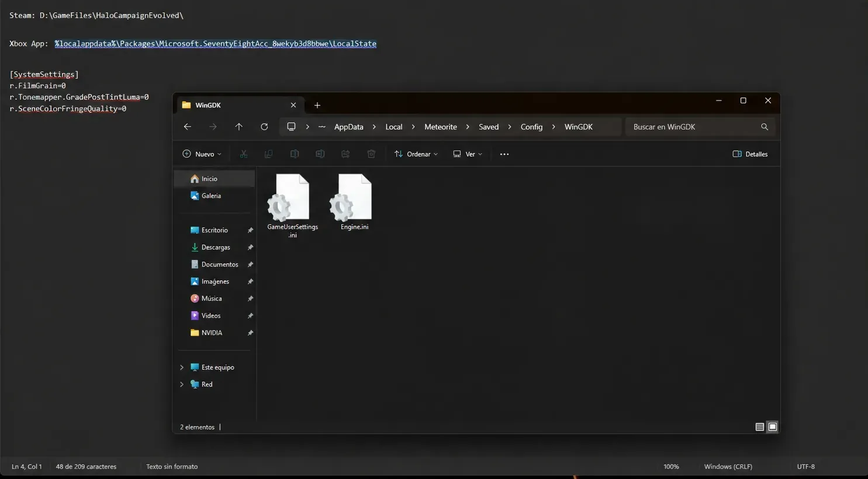Click r.SceneColorFringeQuality=0 line in Notepad
868x479 pixels.
68,109
